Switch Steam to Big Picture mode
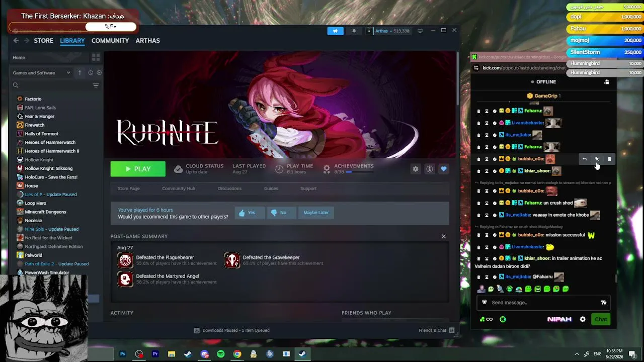 [420, 31]
